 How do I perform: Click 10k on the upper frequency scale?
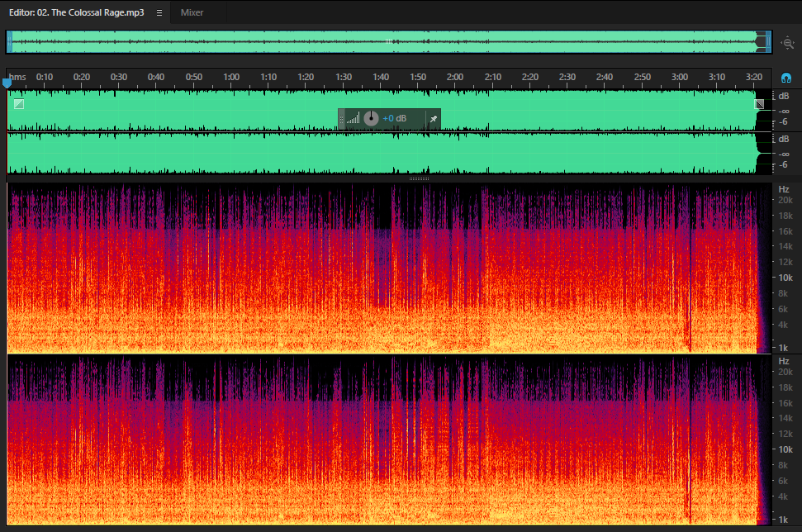[785, 278]
